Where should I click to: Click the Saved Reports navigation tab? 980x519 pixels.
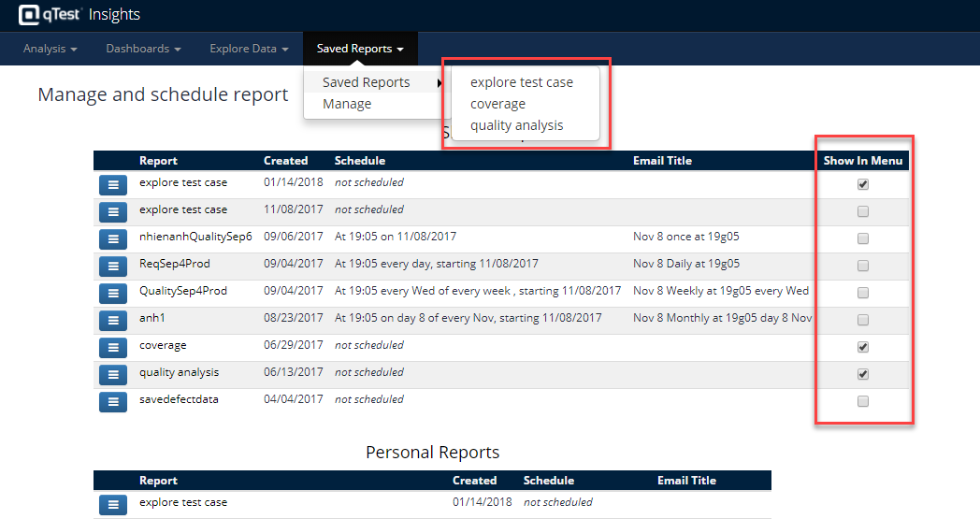(x=360, y=49)
